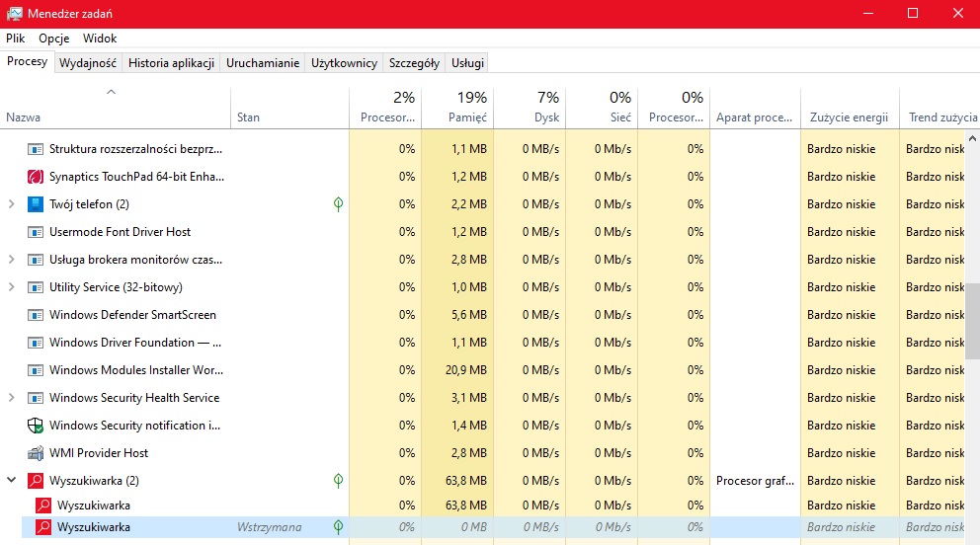The width and height of the screenshot is (980, 545).
Task: Click the sort arrow above Nazwa column
Action: 112,93
